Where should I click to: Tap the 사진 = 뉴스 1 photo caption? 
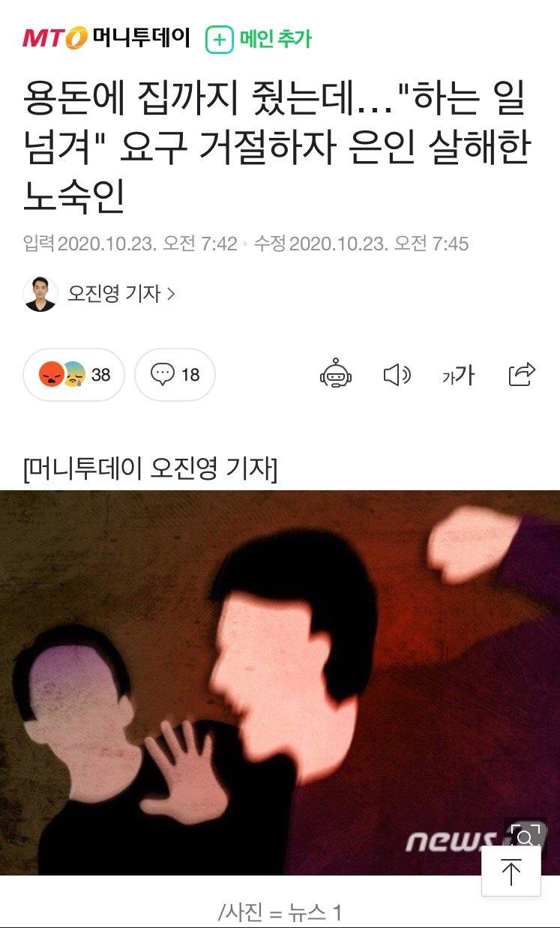coord(280,912)
